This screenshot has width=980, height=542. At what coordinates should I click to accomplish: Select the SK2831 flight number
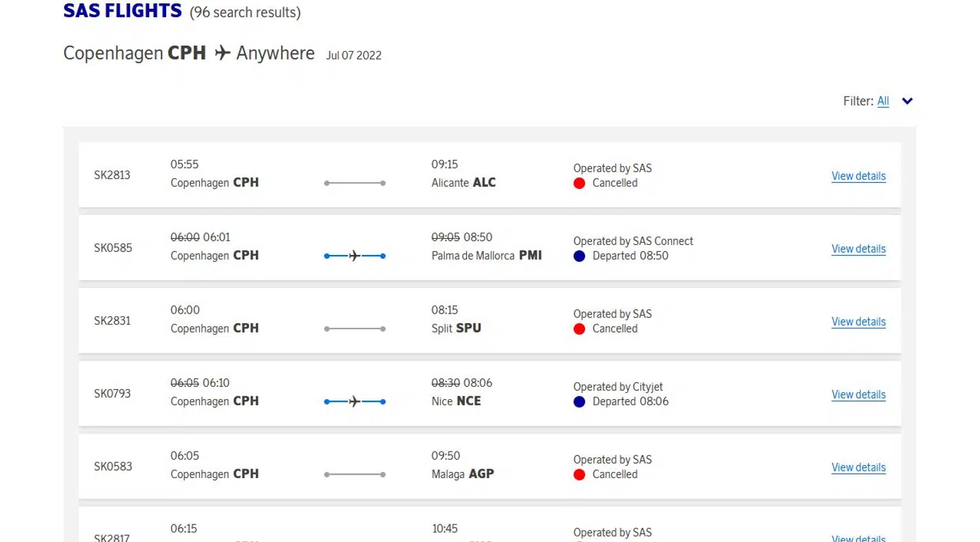pos(112,321)
